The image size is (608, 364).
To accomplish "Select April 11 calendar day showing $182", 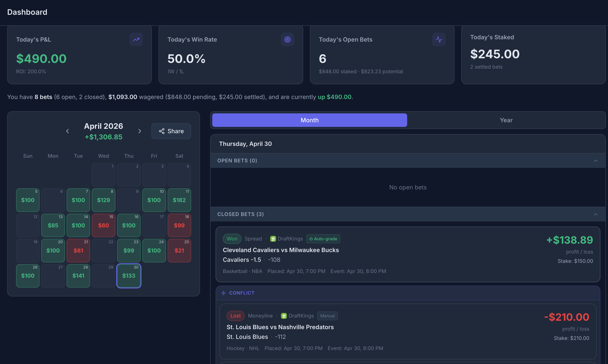I will tap(179, 200).
